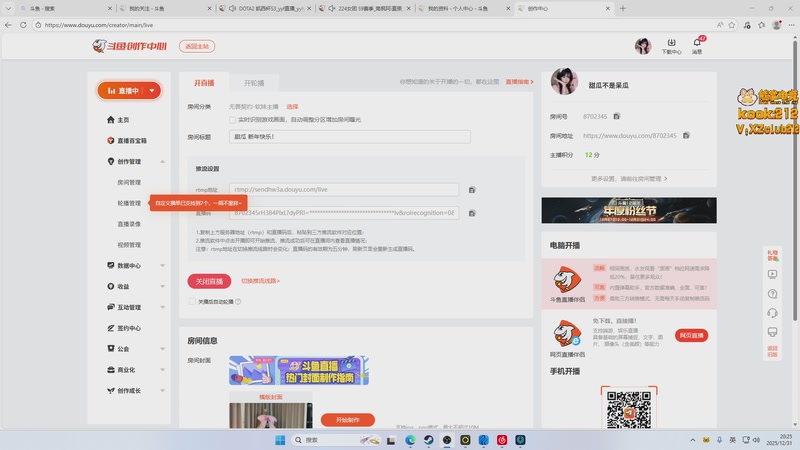The height and width of the screenshot is (450, 800).
Task: Open the 直播指南 link
Action: point(519,82)
